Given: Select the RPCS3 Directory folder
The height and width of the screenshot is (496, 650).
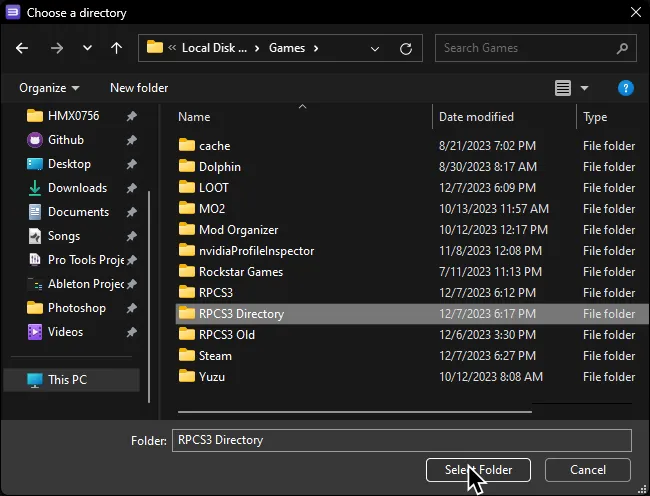Looking at the screenshot, I should (x=412, y=314).
